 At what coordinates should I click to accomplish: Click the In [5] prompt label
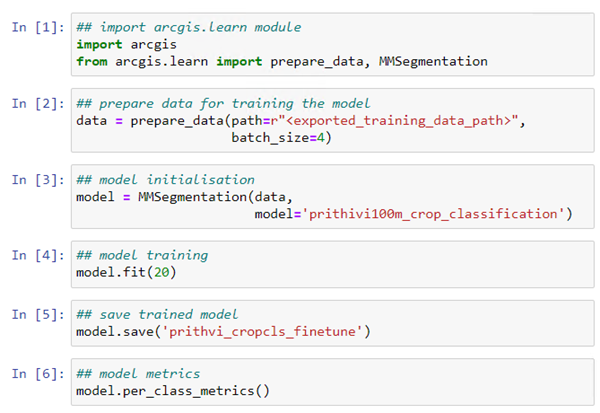pyautogui.click(x=37, y=314)
